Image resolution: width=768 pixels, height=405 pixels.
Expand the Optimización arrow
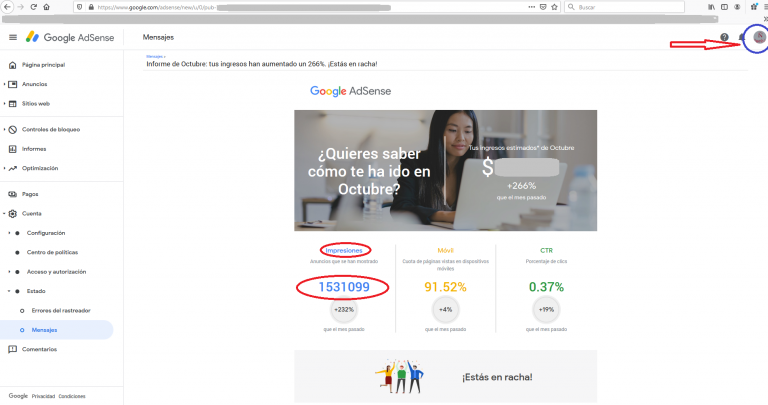pyautogui.click(x=4, y=168)
